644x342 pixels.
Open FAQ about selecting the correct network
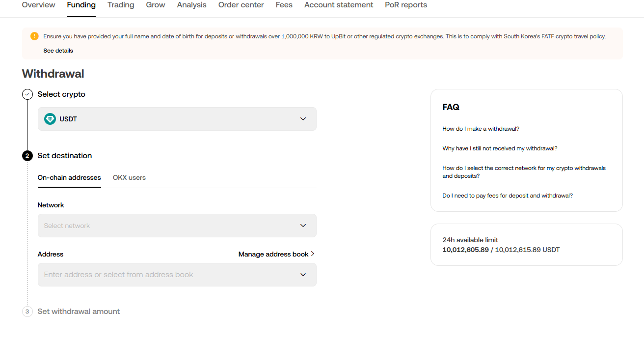coord(524,172)
